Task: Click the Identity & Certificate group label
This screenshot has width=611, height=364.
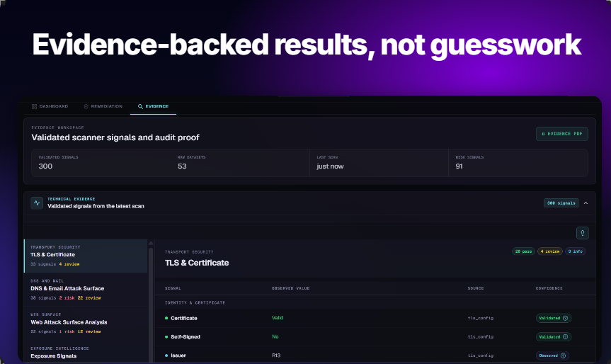Action: [x=195, y=303]
